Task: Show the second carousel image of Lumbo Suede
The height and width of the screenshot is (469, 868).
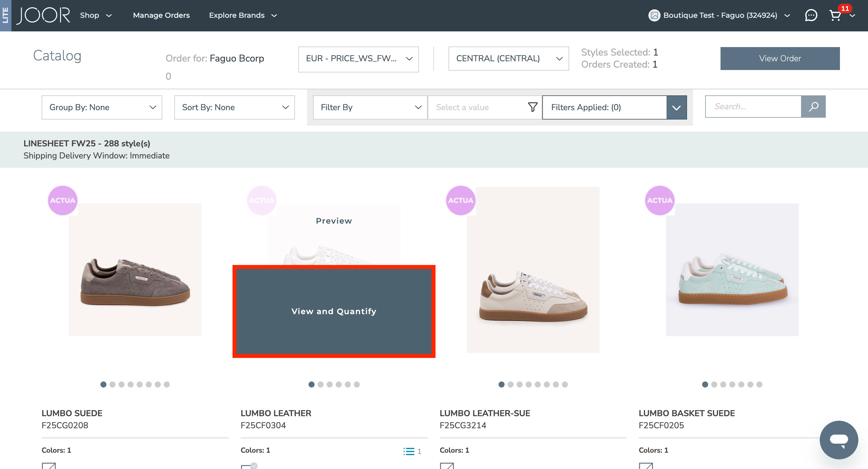Action: tap(112, 384)
